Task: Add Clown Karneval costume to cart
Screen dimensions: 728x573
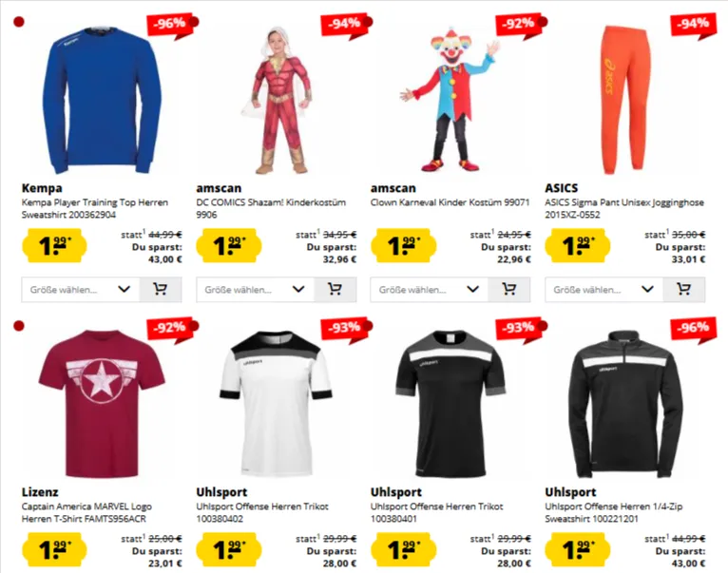Action: pos(509,290)
